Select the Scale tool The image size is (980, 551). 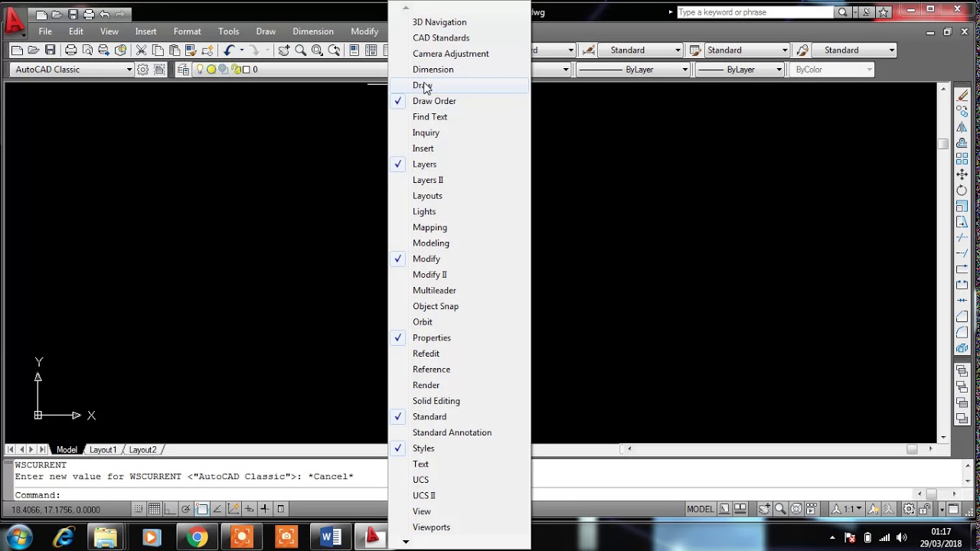[x=962, y=207]
